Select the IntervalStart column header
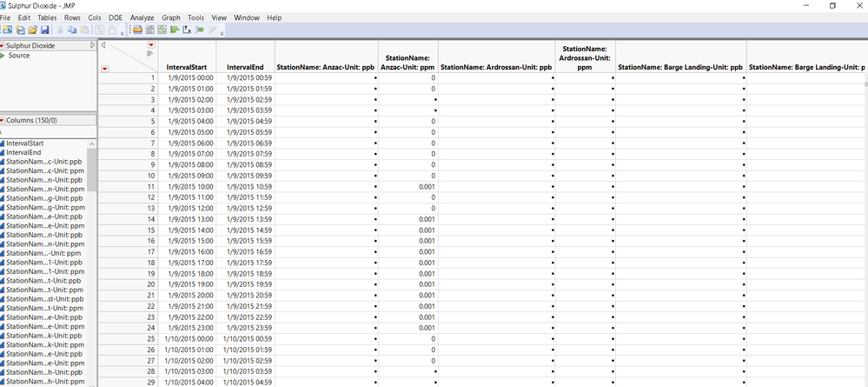The image size is (868, 387). (187, 68)
